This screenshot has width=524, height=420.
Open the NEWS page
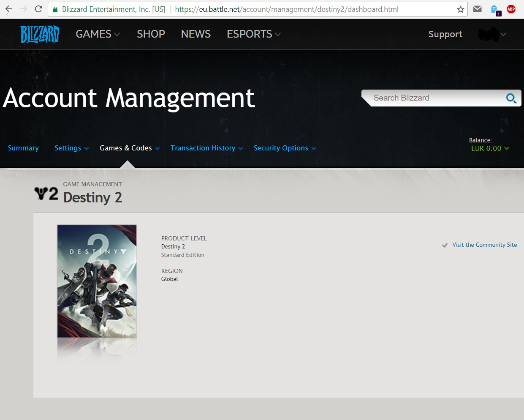(196, 34)
